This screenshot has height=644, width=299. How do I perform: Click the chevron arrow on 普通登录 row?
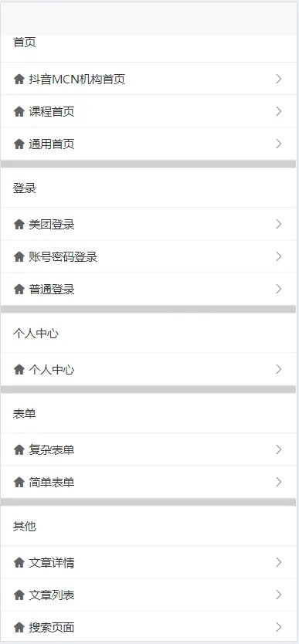click(279, 289)
